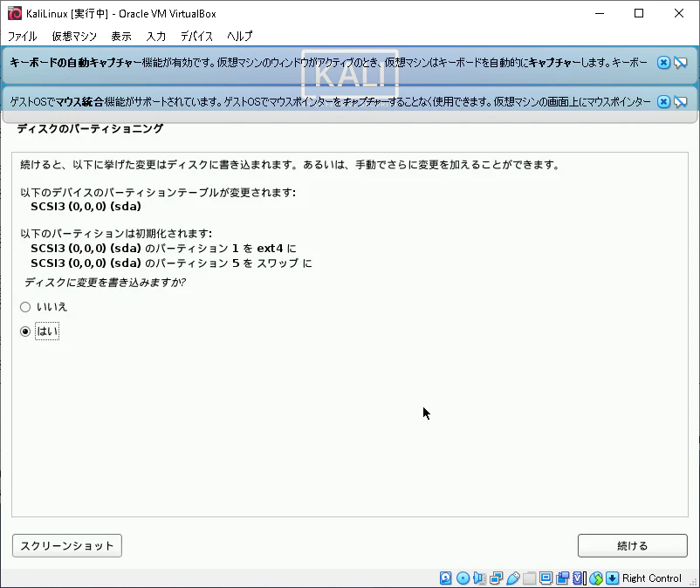Image resolution: width=700 pixels, height=588 pixels.
Task: Click the CPU virtualization status icon
Action: pyautogui.click(x=579, y=578)
